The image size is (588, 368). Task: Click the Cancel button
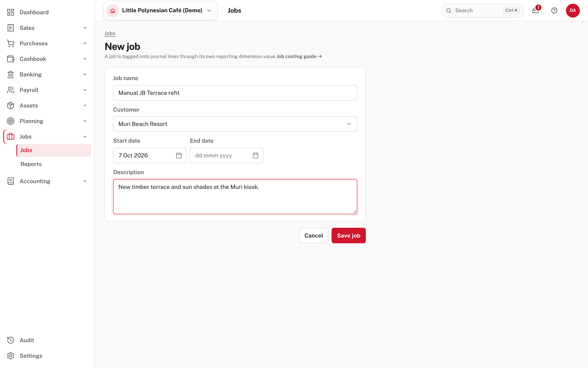314,236
